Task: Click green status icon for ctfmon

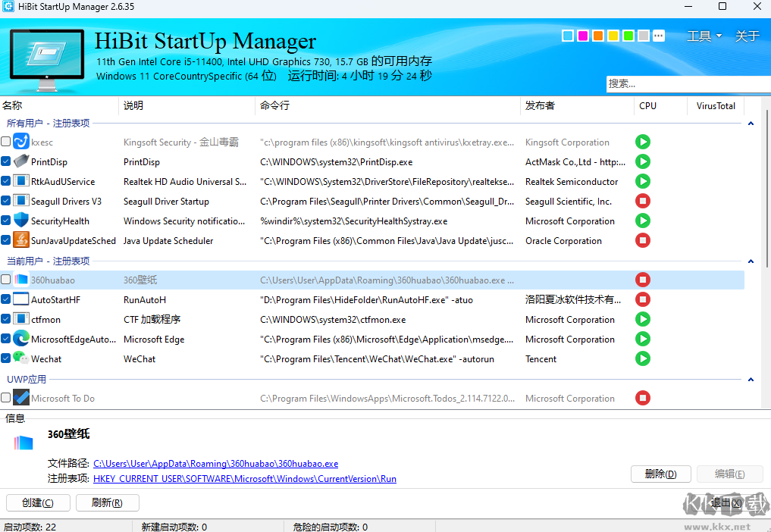Action: point(643,319)
